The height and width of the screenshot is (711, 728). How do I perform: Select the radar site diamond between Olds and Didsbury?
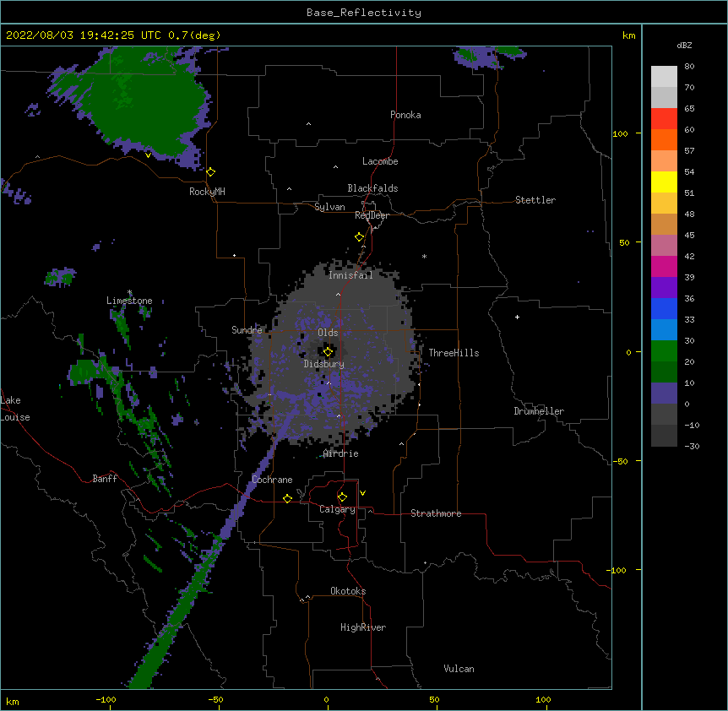coord(328,352)
